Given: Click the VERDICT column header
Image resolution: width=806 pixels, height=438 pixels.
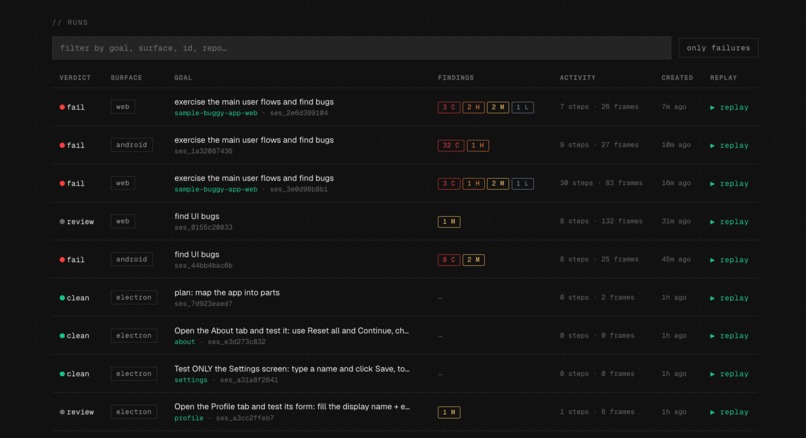Looking at the screenshot, I should [x=75, y=78].
